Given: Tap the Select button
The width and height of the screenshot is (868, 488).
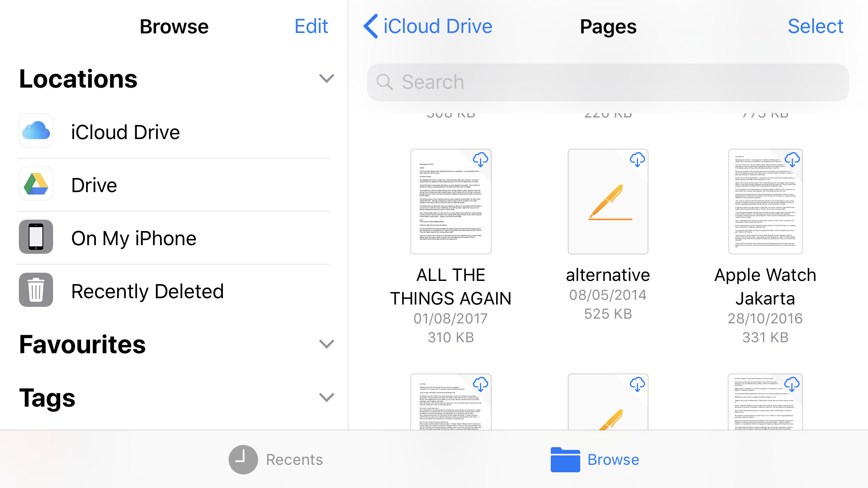Looking at the screenshot, I should 815,26.
